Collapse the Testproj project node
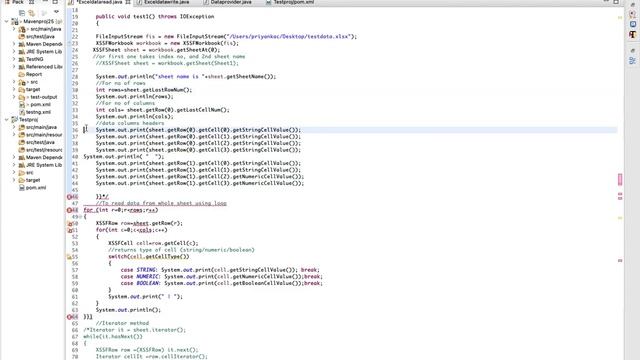Image resolution: width=640 pixels, height=360 pixels. [7, 120]
